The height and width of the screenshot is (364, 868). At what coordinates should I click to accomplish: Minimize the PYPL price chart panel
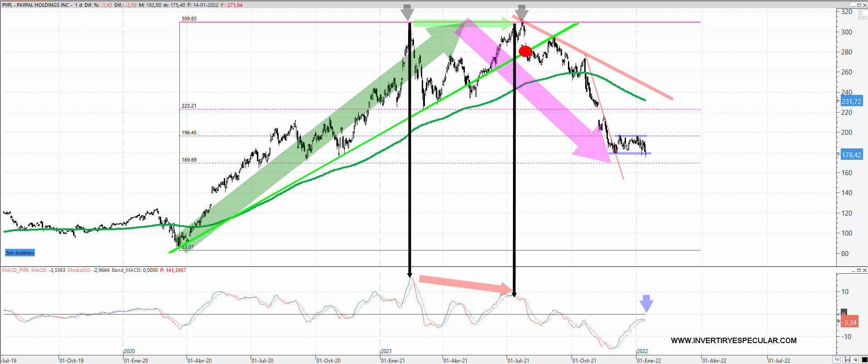click(x=853, y=5)
